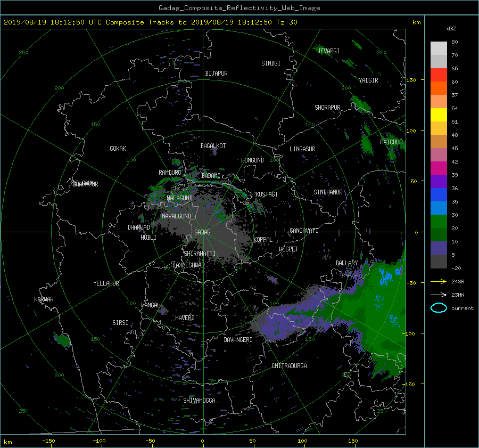
Task: Click the LAXMESHWAR city label
Action: (188, 265)
